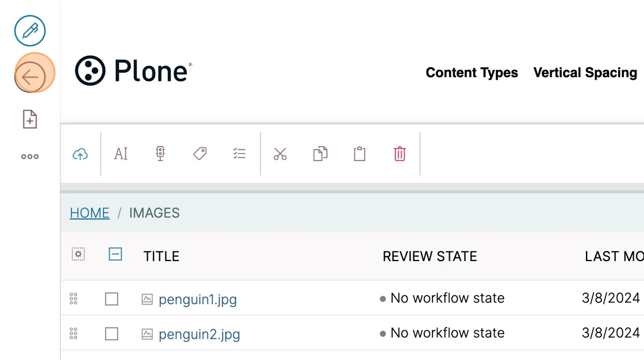The image size is (644, 360).
Task: Open column settings gear in table header
Action: pos(78,254)
